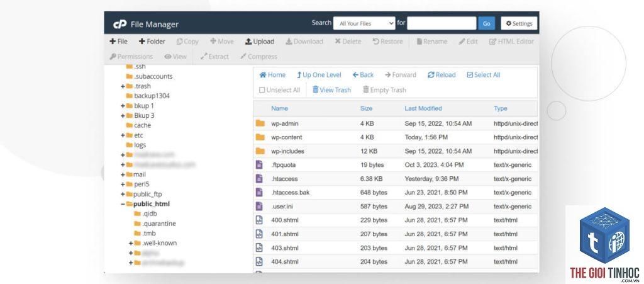The height and width of the screenshot is (284, 644).
Task: Click the Restore toolbar button
Action: click(x=387, y=42)
